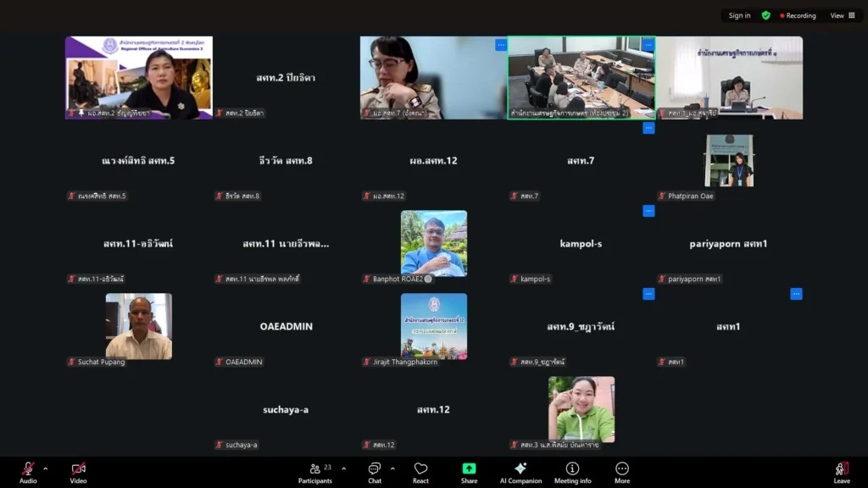
Task: Open the View layout menu
Action: coord(843,15)
